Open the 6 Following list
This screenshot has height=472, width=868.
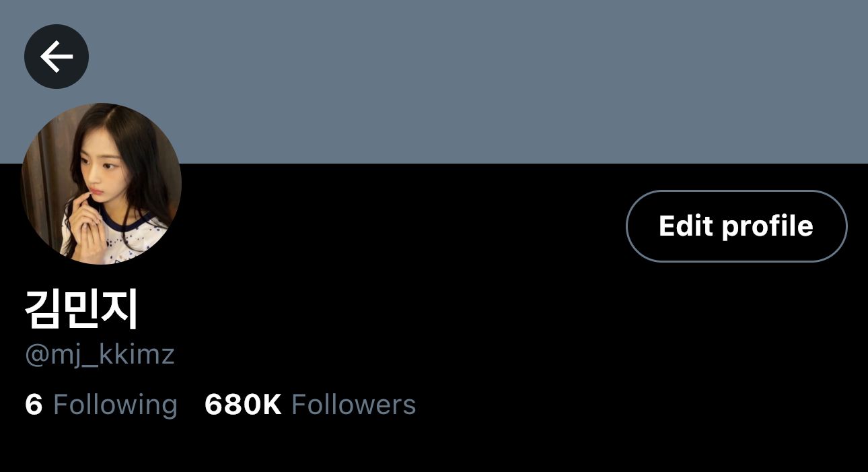pos(101,405)
